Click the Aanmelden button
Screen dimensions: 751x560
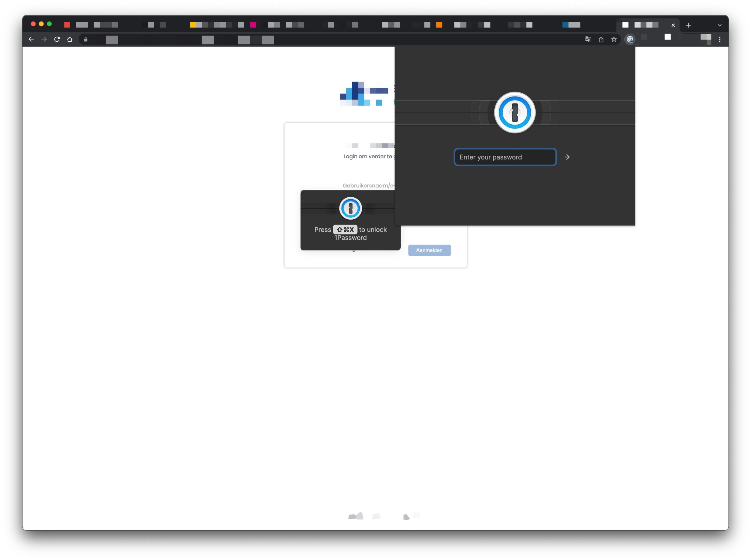click(429, 250)
